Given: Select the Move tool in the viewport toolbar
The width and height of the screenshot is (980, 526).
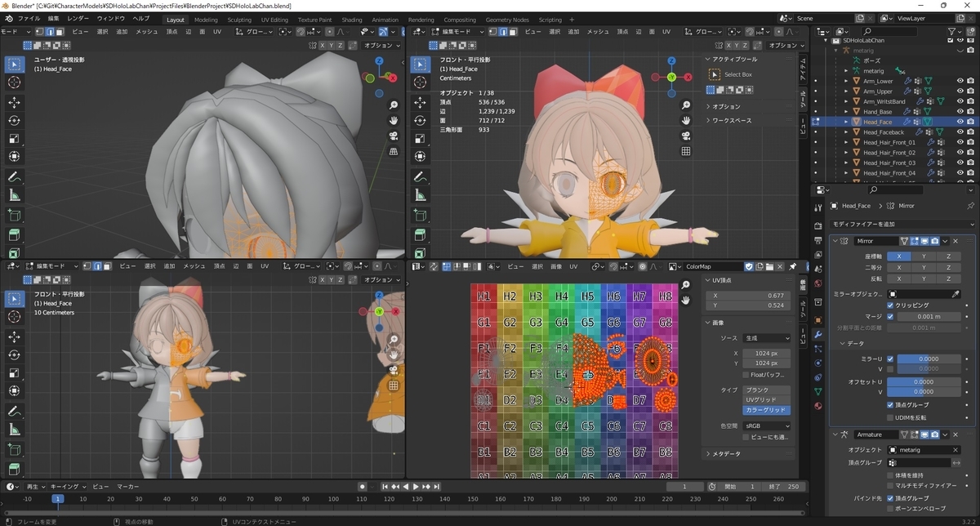Looking at the screenshot, I should (x=14, y=104).
